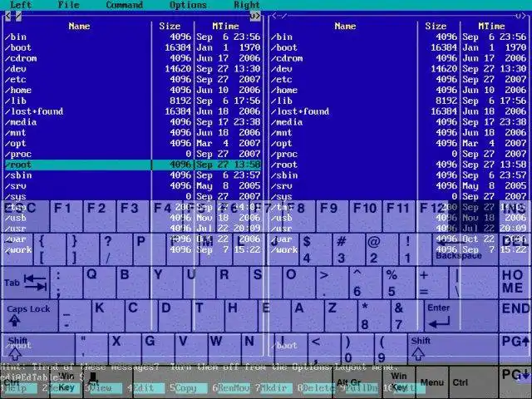The image size is (532, 399).
Task: Tap the HOME key on the on-screen keyboard
Action: tap(515, 283)
